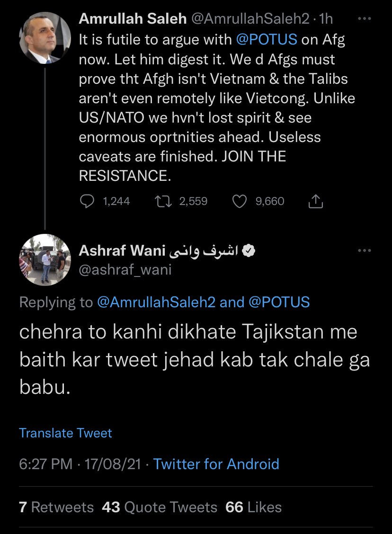Click Translate Tweet link
The height and width of the screenshot is (534, 392).
tap(65, 433)
